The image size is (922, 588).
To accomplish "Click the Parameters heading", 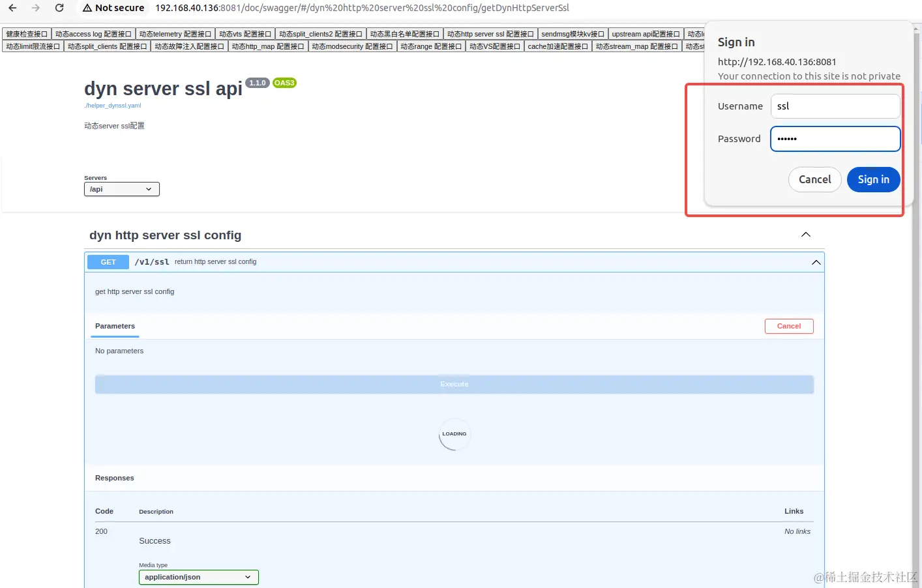I will click(115, 326).
